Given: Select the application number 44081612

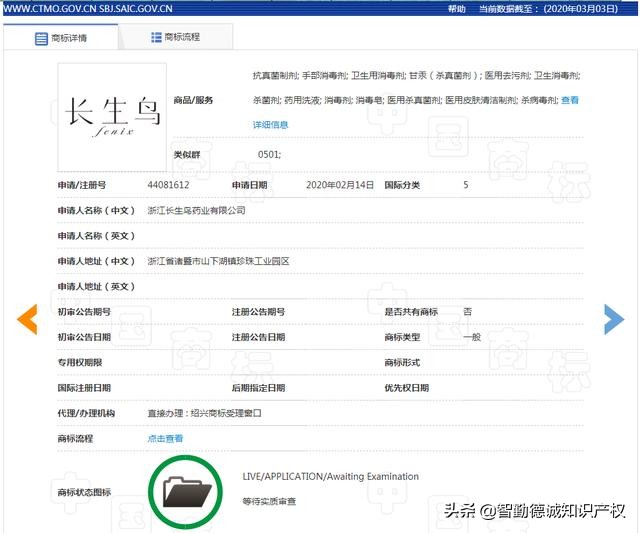Looking at the screenshot, I should click(168, 185).
